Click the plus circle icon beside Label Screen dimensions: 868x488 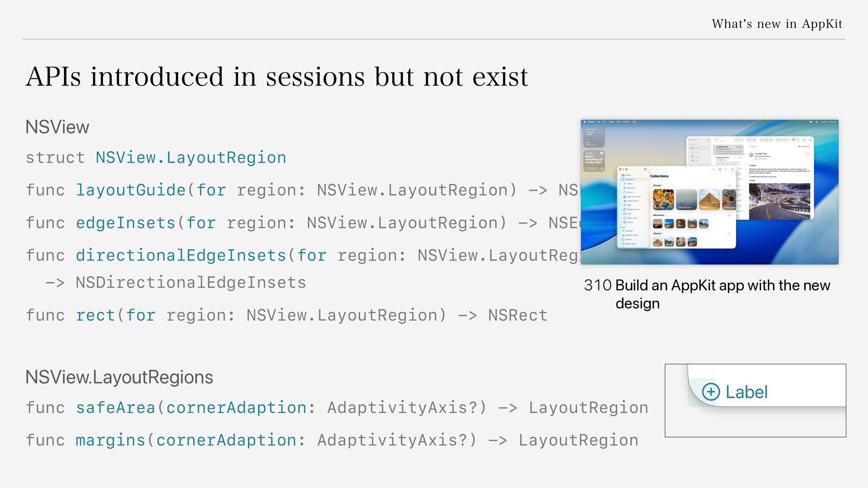[711, 392]
